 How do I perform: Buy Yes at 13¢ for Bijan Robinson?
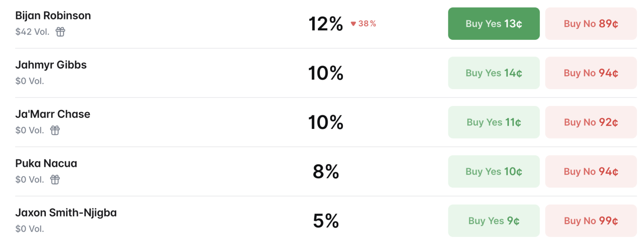coord(493,23)
